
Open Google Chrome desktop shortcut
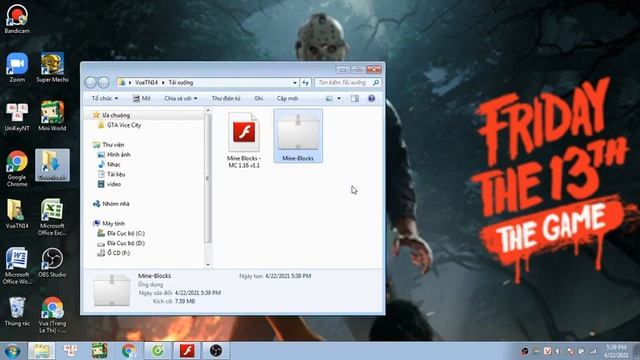coord(17,168)
